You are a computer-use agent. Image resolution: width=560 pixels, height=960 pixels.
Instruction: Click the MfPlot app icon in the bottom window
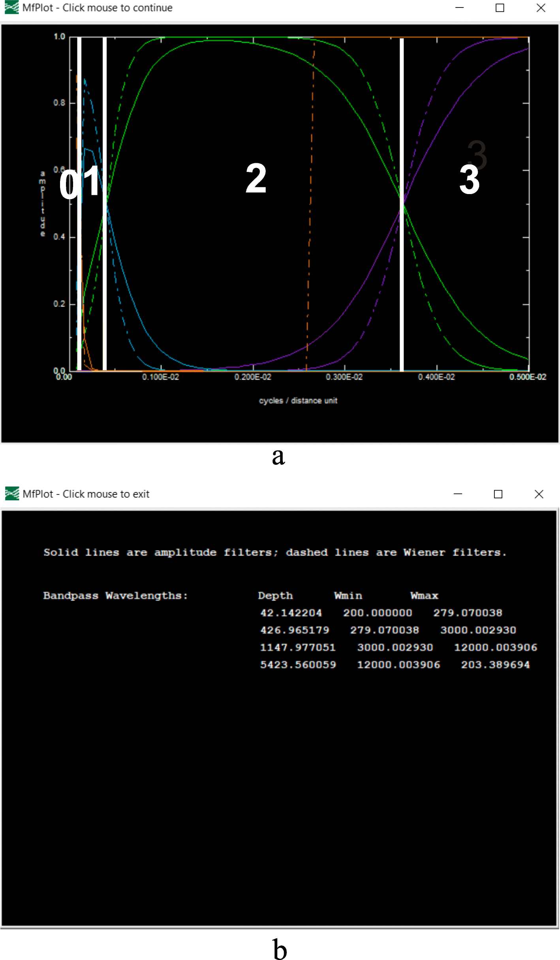coord(12,494)
